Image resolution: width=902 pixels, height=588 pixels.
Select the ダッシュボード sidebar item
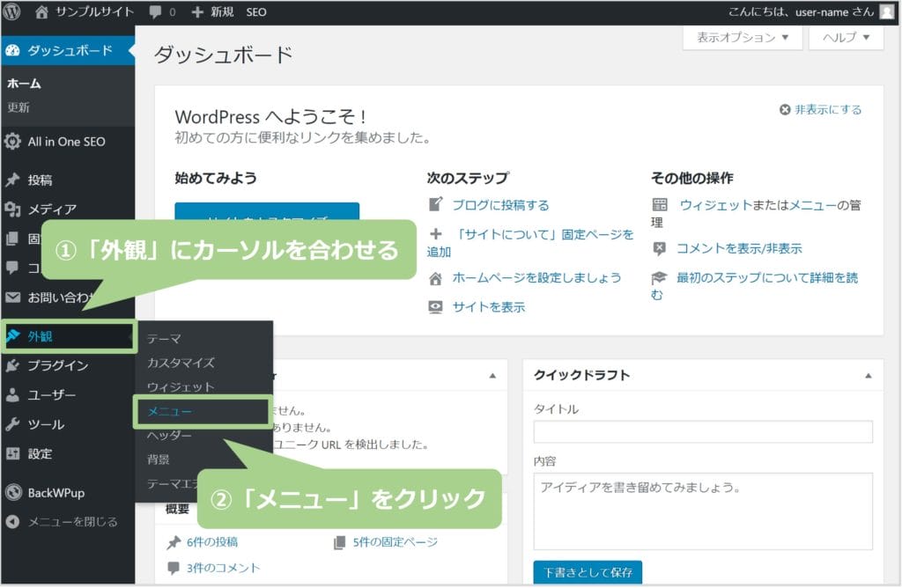coord(67,50)
